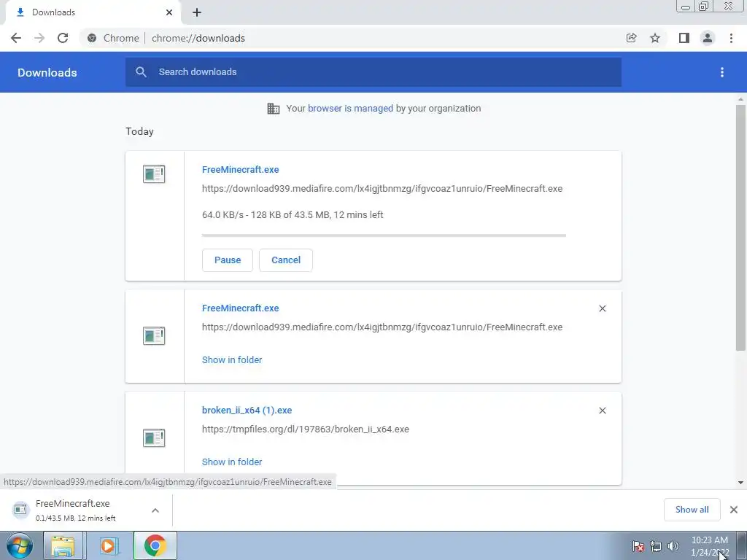The height and width of the screenshot is (560, 747).
Task: Open Windows Explorer from the taskbar
Action: pos(63,545)
